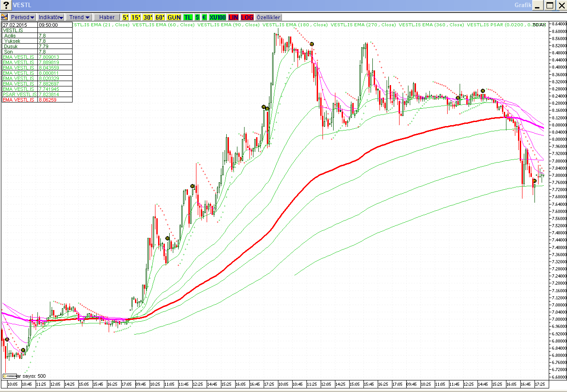Expand the Indikatör dropdown menu

coord(51,17)
